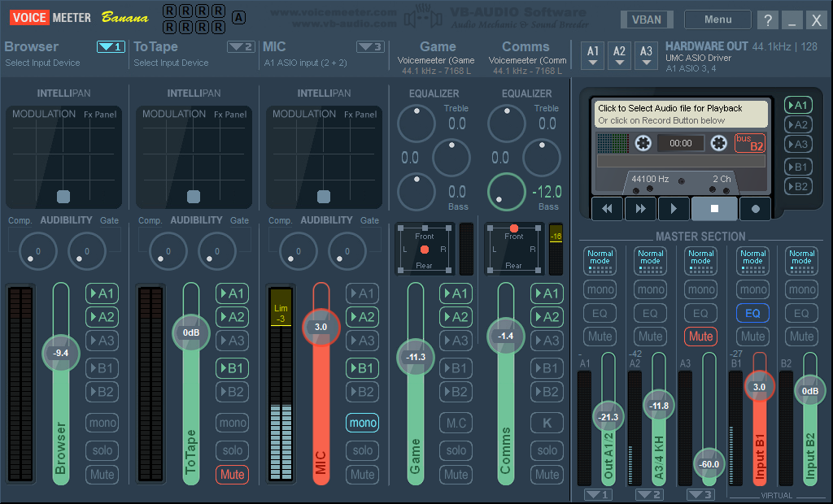Toggle cassette recorder B1 output

[798, 167]
